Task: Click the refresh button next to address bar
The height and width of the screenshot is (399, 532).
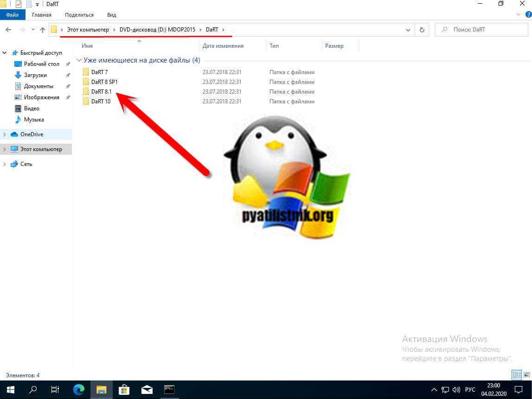Action: (x=422, y=30)
